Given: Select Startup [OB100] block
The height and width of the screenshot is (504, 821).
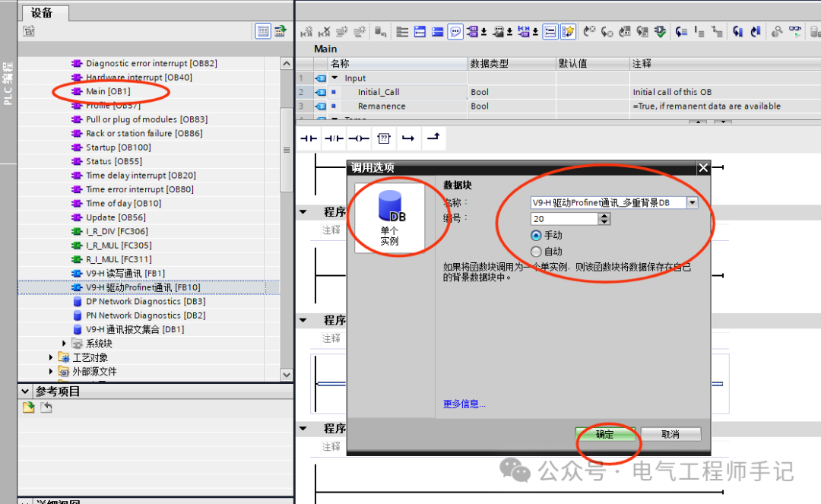Looking at the screenshot, I should 119,147.
